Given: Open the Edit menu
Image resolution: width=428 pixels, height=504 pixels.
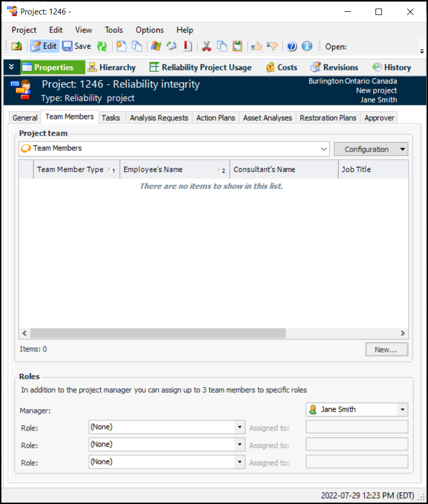Looking at the screenshot, I should tap(56, 30).
